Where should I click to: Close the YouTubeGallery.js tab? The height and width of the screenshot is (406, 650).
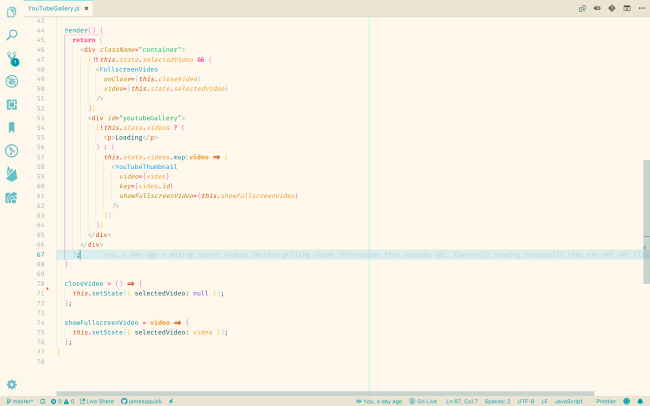pos(87,8)
